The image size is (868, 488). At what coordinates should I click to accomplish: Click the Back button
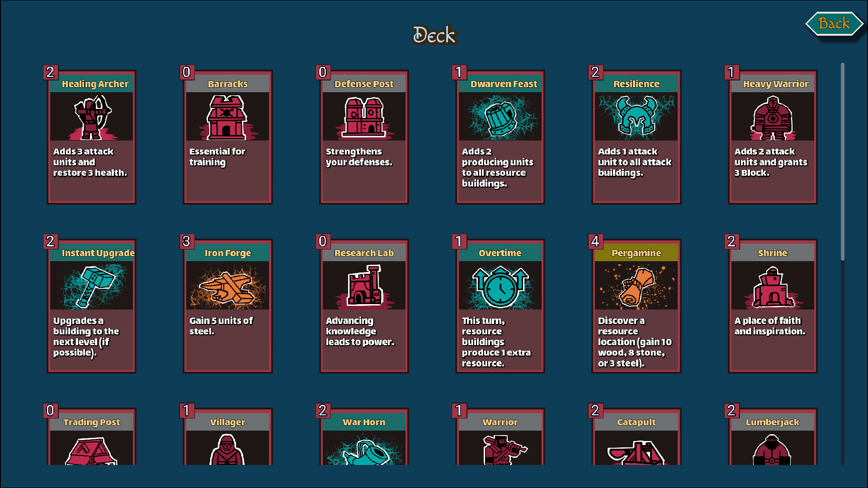click(x=834, y=23)
